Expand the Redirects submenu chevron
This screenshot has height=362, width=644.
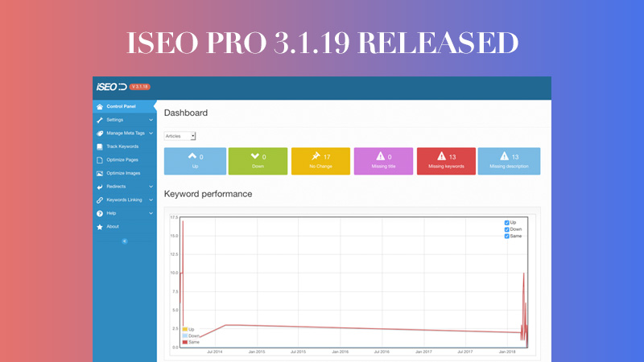click(x=151, y=187)
